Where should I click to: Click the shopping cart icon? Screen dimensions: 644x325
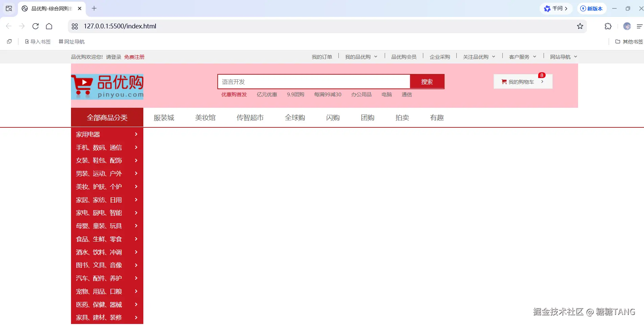click(504, 82)
